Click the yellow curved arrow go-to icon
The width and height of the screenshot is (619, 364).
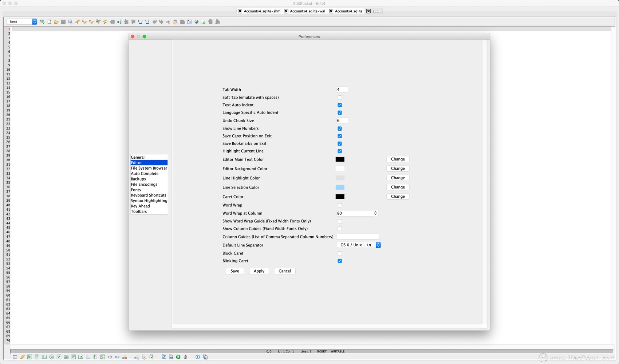(105, 22)
